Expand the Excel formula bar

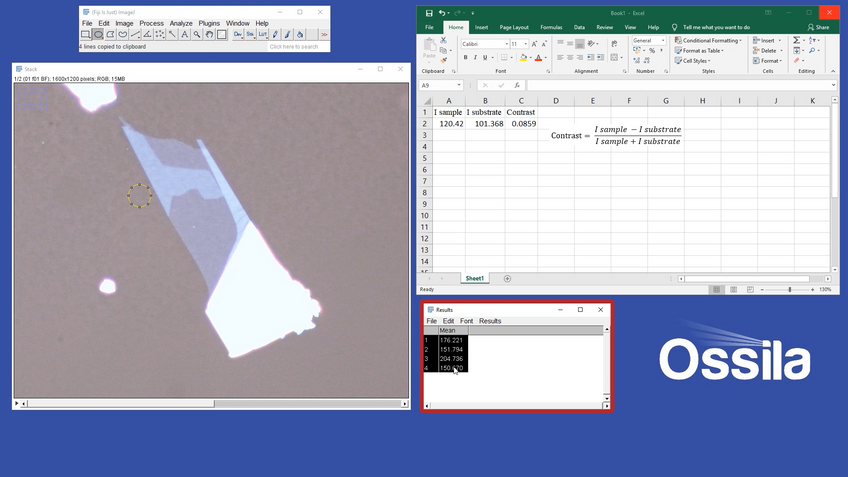(833, 85)
